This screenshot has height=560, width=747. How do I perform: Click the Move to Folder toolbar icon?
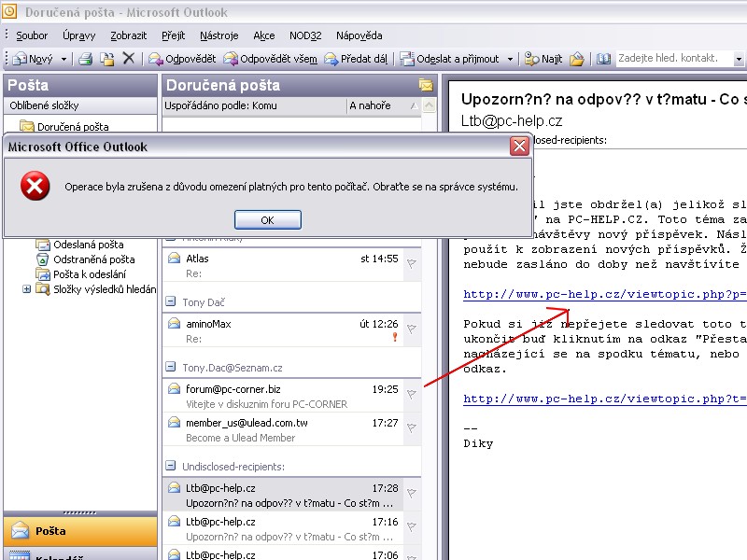point(107,59)
